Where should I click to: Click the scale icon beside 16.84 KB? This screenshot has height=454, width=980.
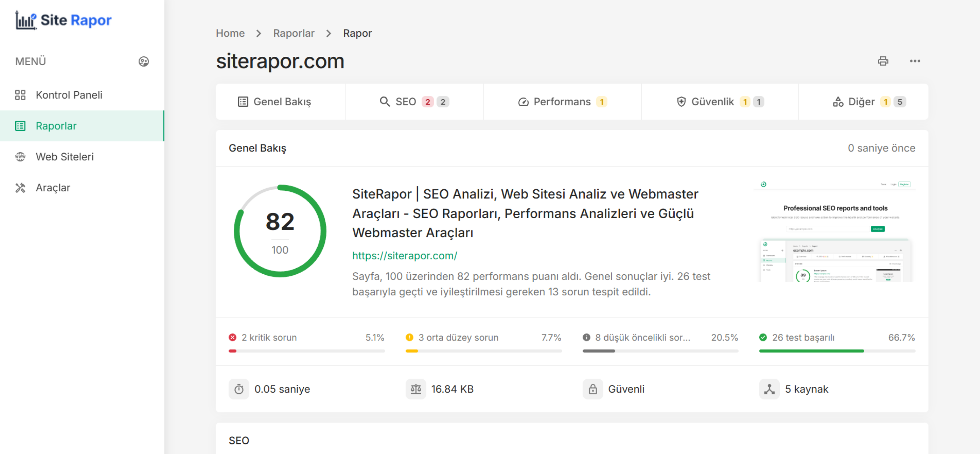[416, 389]
